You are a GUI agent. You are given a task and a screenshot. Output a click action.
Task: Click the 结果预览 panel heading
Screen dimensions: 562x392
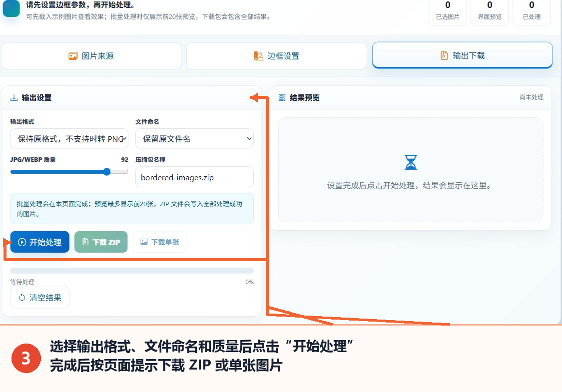[x=305, y=97]
